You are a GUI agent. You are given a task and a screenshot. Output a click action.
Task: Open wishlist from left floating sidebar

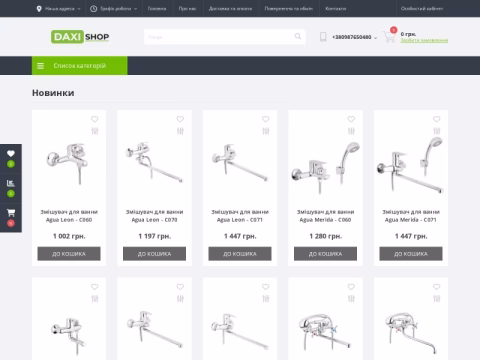tap(11, 159)
